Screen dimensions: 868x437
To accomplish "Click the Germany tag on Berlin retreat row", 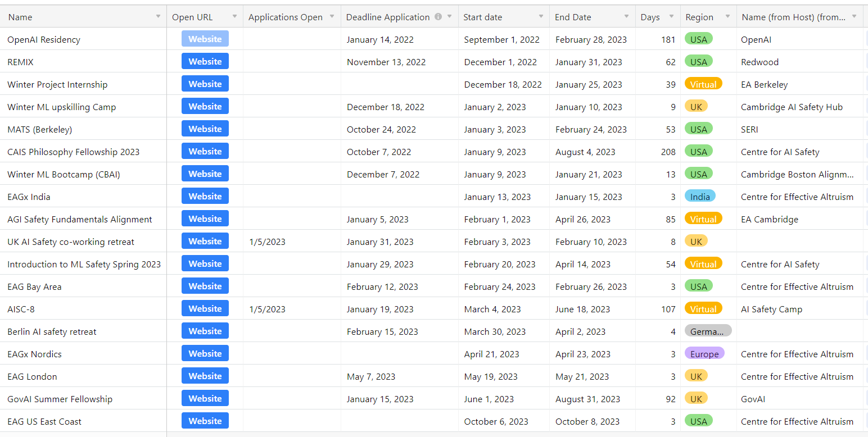I will (707, 331).
